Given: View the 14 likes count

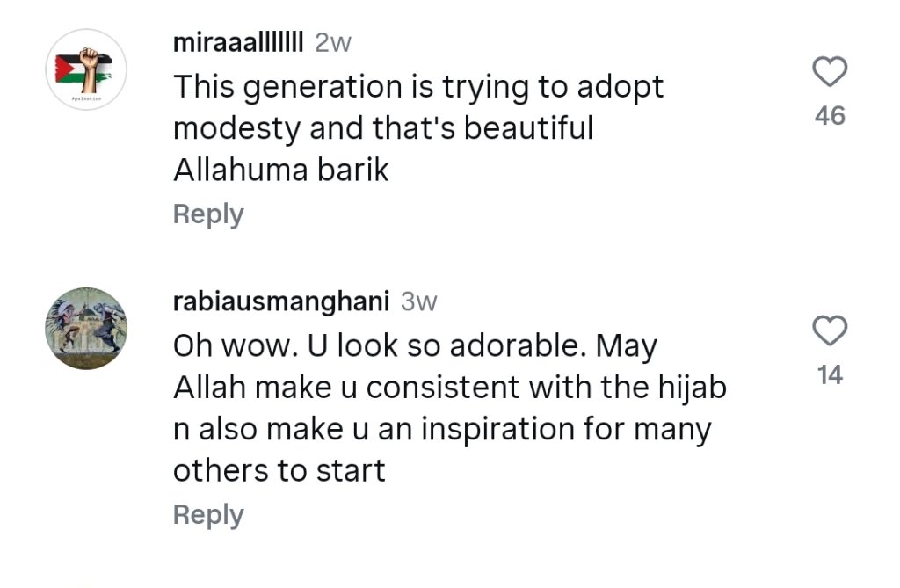Looking at the screenshot, I should point(830,375).
